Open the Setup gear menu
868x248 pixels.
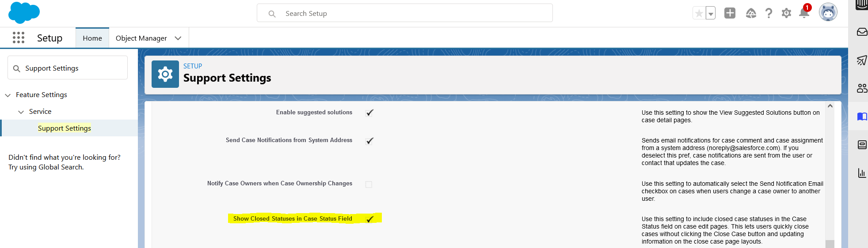(x=786, y=13)
